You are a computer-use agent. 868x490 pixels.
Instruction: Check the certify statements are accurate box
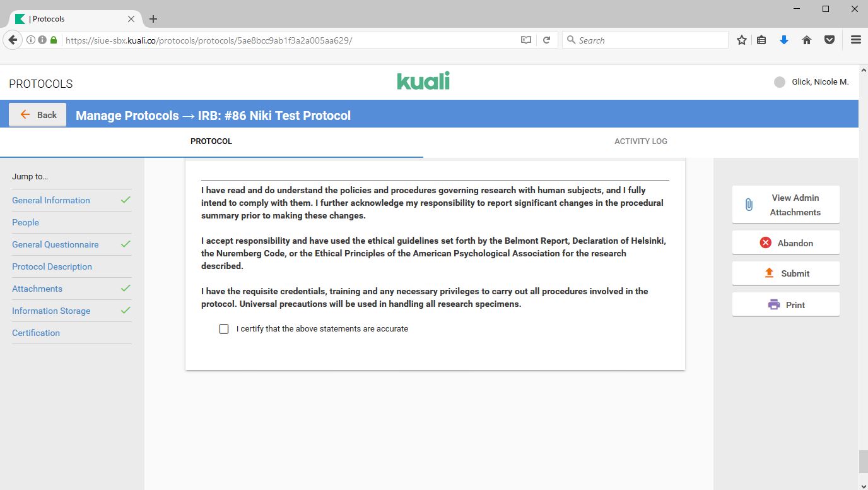(x=224, y=329)
